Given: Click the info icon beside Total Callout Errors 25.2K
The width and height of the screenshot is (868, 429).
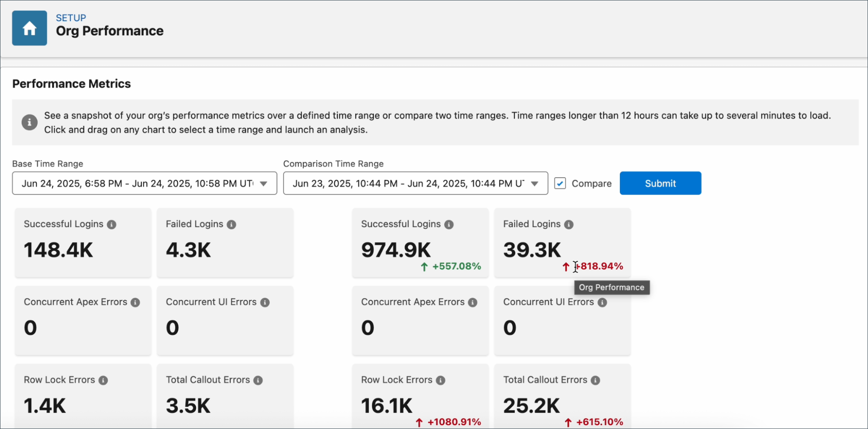Looking at the screenshot, I should click(595, 380).
